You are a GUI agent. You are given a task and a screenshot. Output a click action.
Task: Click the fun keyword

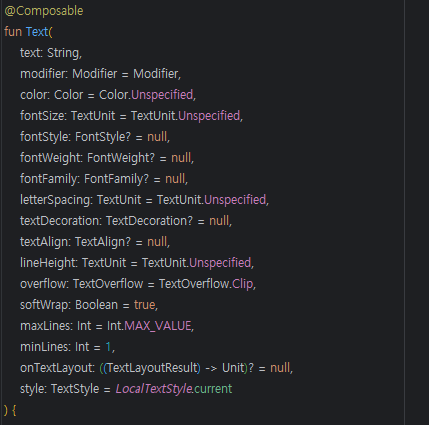click(x=13, y=32)
